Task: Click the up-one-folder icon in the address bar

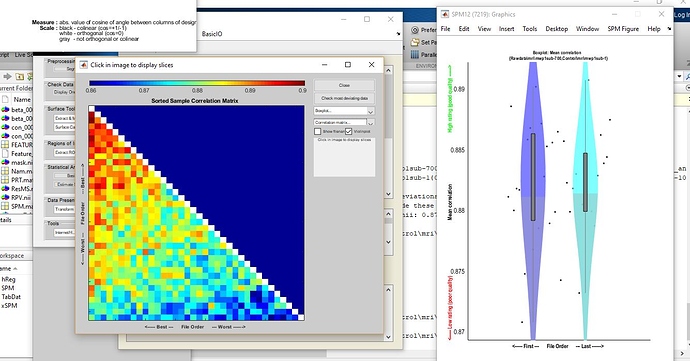Action: point(20,77)
